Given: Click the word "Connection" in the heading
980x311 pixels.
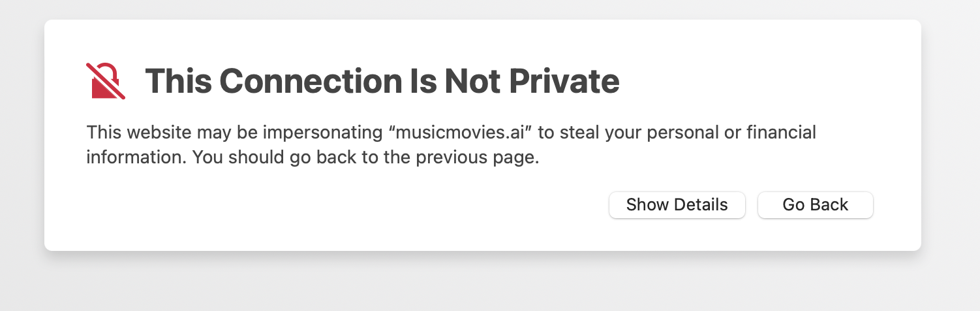Looking at the screenshot, I should click(x=312, y=81).
